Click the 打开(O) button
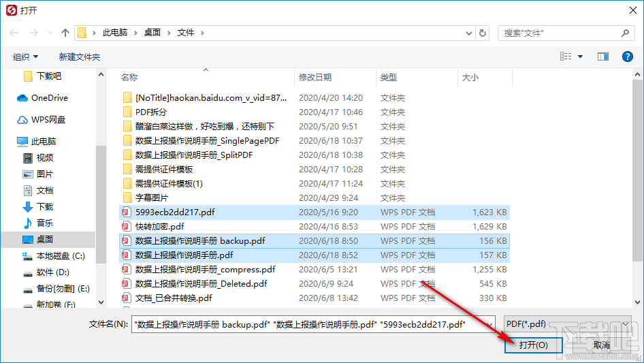The width and height of the screenshot is (644, 363). [x=533, y=345]
